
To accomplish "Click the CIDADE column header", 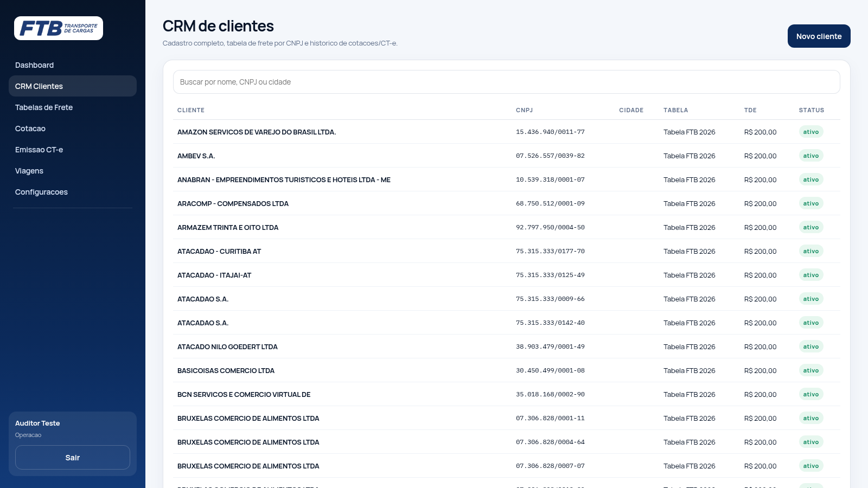I will point(631,110).
